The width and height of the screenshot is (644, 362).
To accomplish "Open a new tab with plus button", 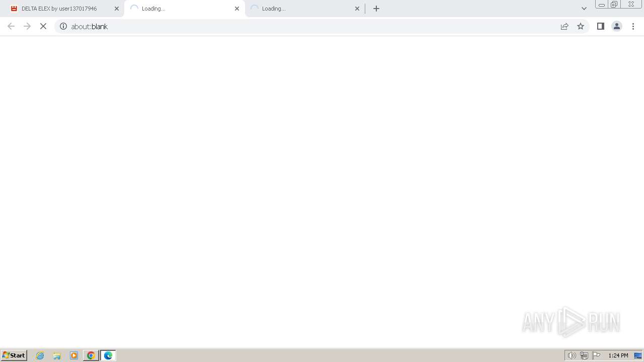I will [376, 9].
